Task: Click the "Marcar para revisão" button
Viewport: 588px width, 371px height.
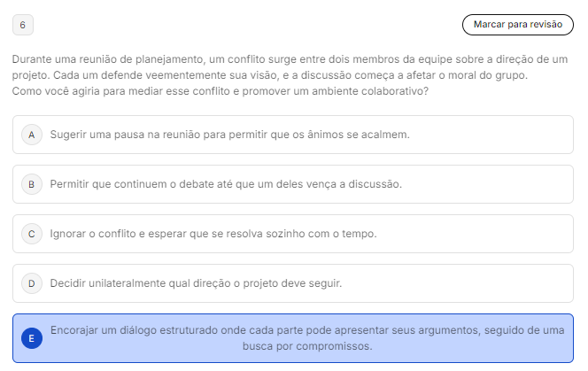Action: (517, 25)
